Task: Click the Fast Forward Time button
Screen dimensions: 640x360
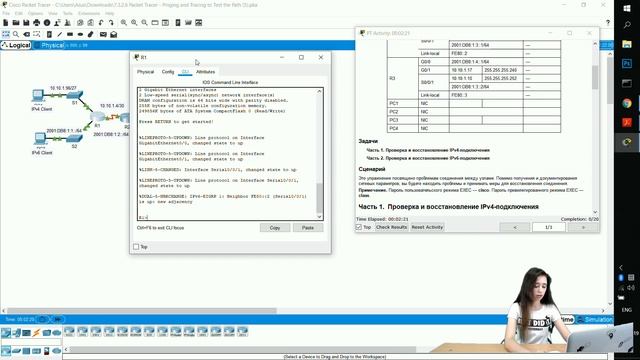Action: 58,320
